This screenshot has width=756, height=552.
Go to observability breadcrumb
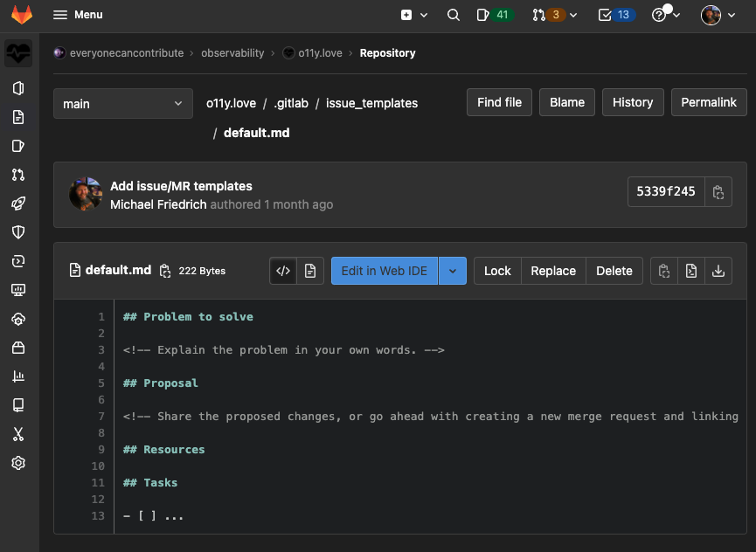232,53
